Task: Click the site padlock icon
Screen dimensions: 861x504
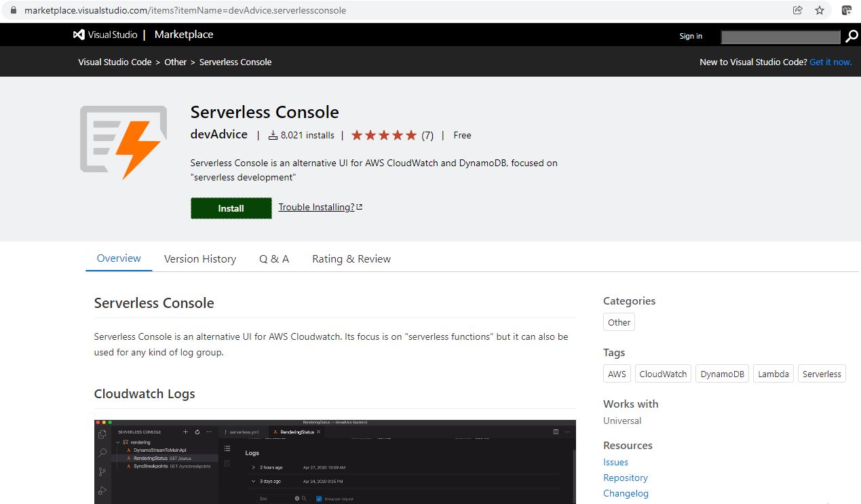Action: pyautogui.click(x=12, y=10)
